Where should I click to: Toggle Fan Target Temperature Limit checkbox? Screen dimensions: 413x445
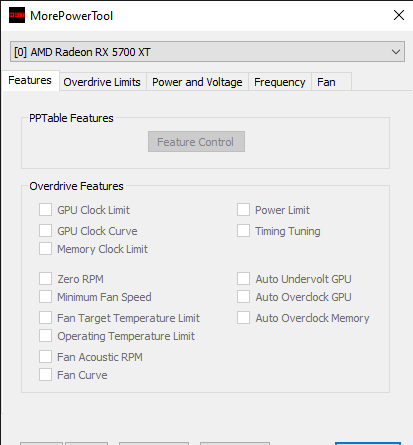click(45, 318)
